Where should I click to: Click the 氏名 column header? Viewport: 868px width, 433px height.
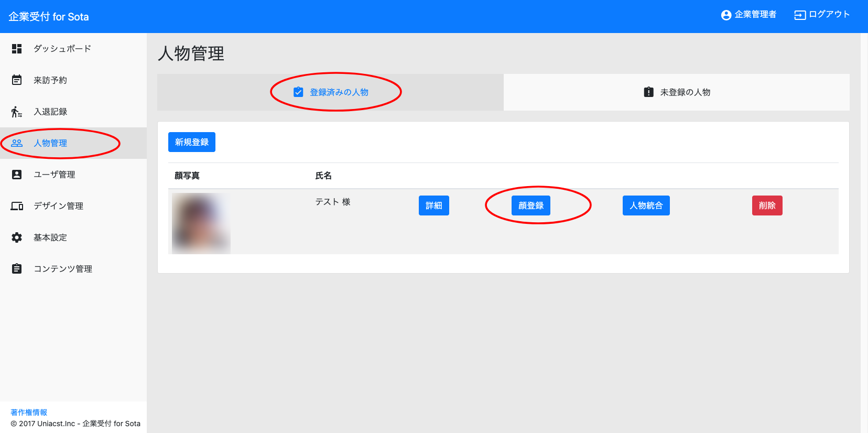pyautogui.click(x=323, y=176)
